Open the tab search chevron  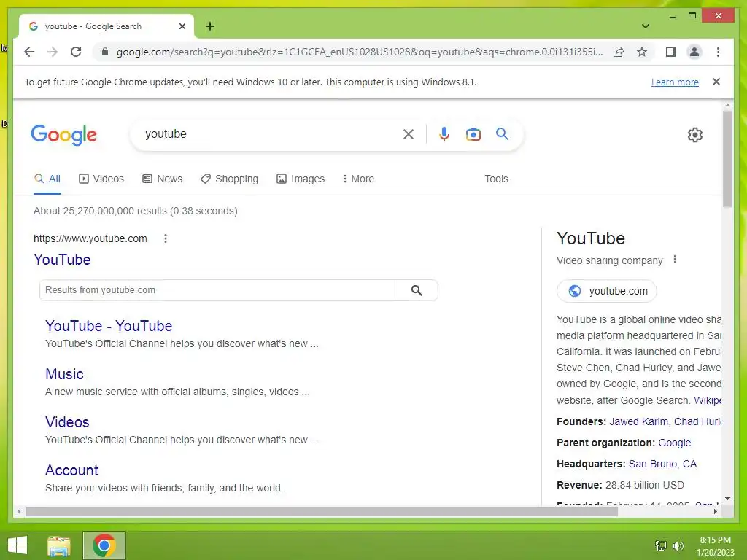[x=645, y=26]
